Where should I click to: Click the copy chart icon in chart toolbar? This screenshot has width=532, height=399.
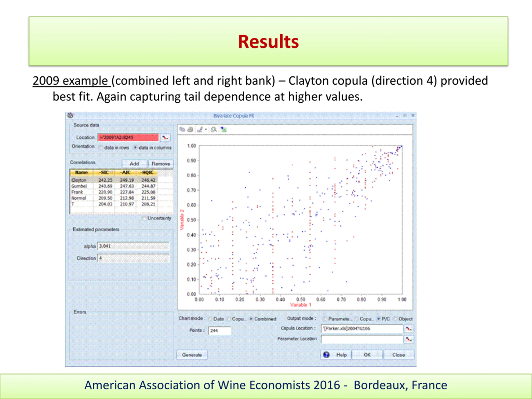[x=182, y=130]
